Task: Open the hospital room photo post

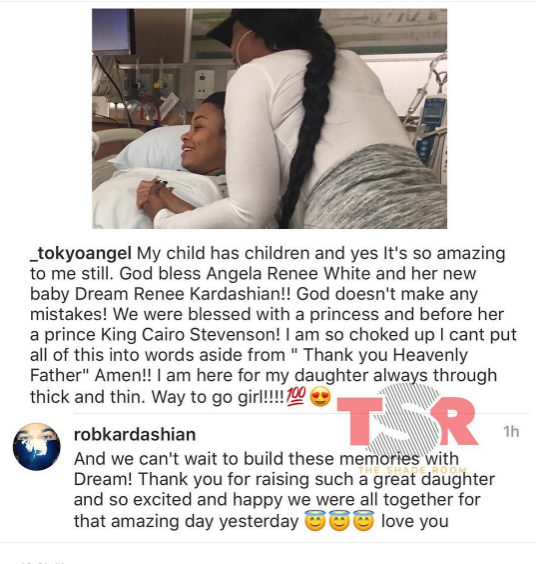Action: click(x=269, y=119)
